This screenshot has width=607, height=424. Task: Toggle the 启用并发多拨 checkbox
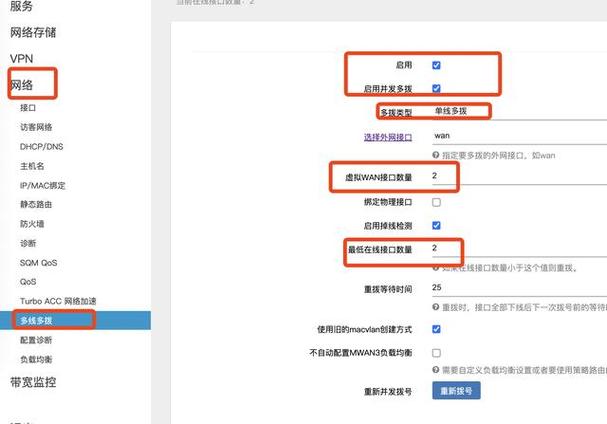click(436, 88)
